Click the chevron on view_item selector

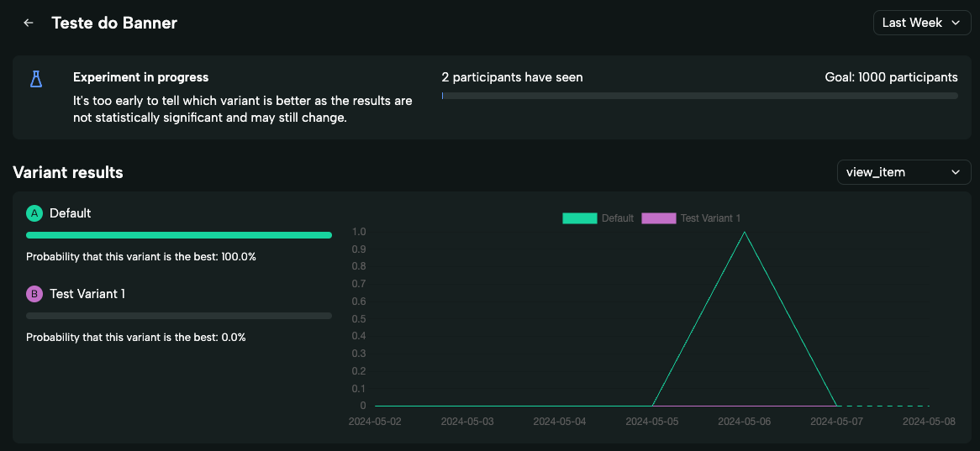pos(955,172)
